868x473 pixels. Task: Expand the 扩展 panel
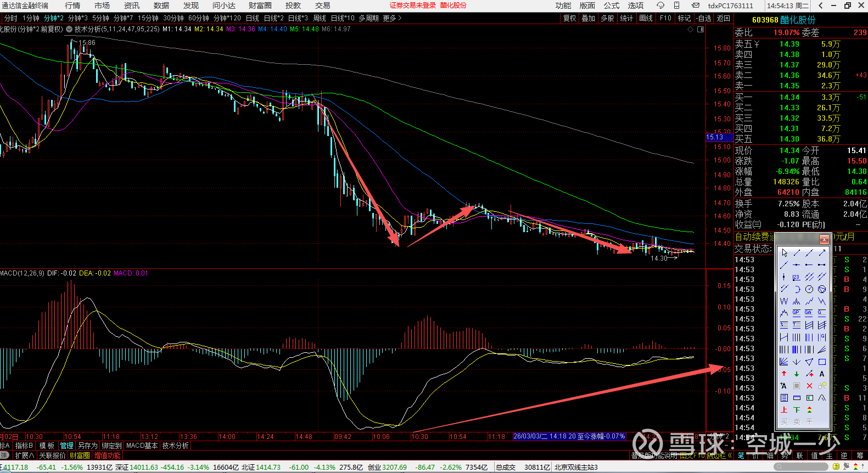pos(25,455)
